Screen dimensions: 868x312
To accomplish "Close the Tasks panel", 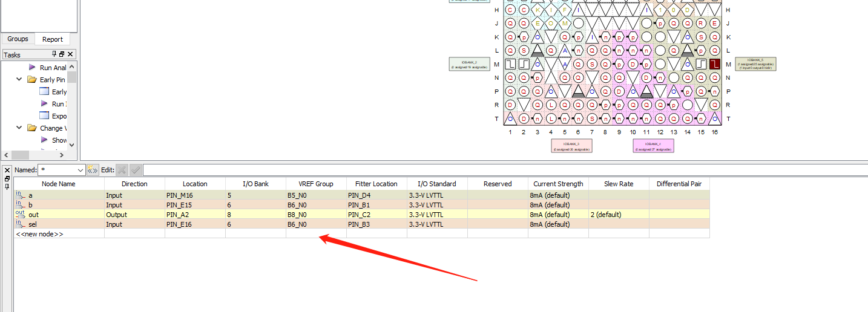I will click(70, 54).
